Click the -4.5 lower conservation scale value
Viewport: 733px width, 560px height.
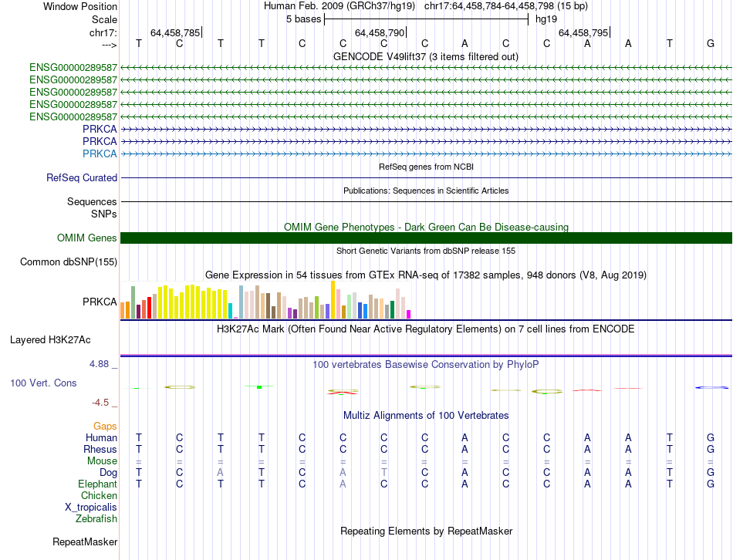point(100,403)
